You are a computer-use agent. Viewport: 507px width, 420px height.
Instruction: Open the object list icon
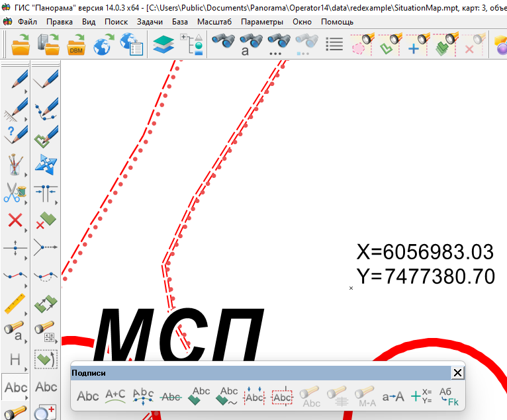click(x=334, y=44)
